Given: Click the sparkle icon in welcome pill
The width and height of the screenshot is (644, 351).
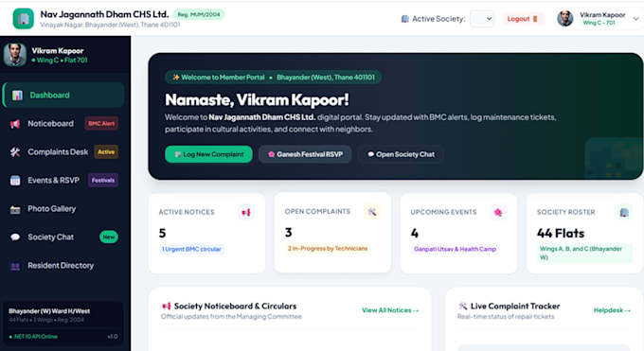Looking at the screenshot, I should click(x=176, y=78).
